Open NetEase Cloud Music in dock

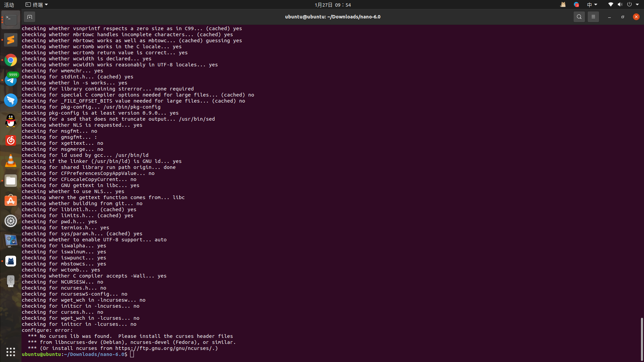pos(11,140)
